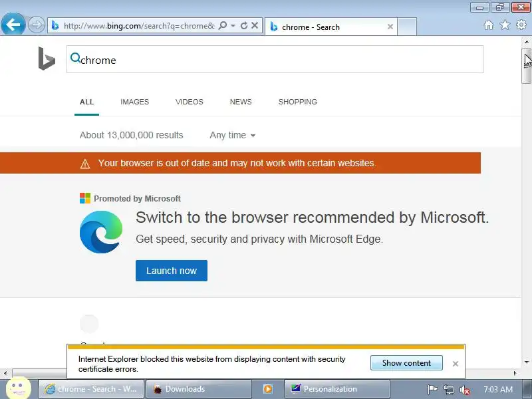Select the ALL results tab
The image size is (532, 399).
pyautogui.click(x=87, y=102)
